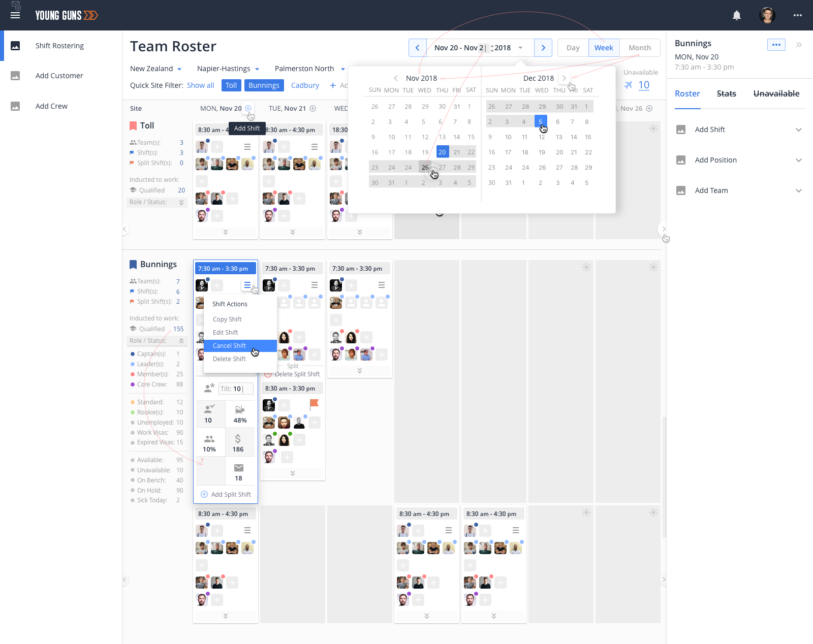Expand the Toll Role / Status section

tap(157, 202)
